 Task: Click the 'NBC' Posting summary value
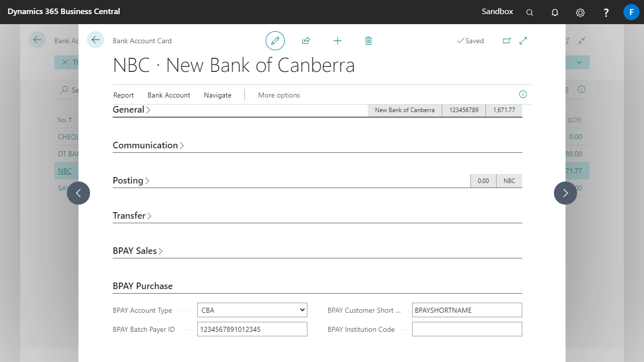[509, 181]
